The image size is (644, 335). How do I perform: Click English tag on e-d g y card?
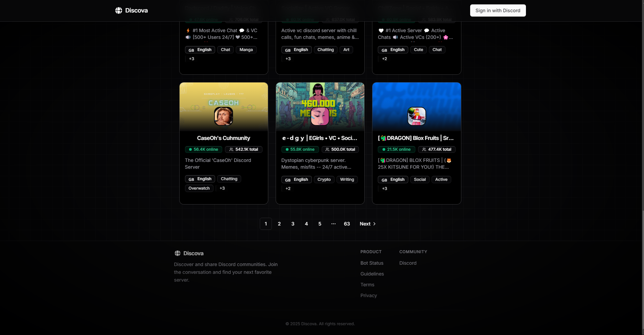coord(297,180)
